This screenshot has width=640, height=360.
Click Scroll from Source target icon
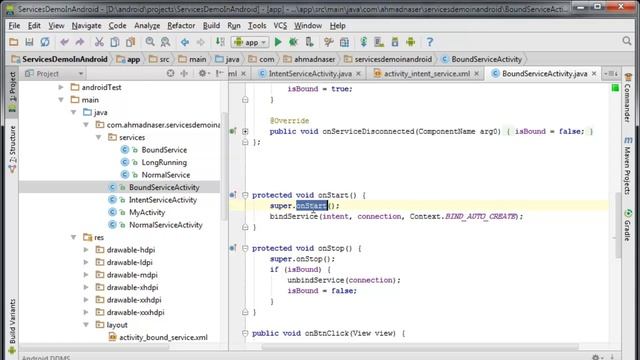171,73
